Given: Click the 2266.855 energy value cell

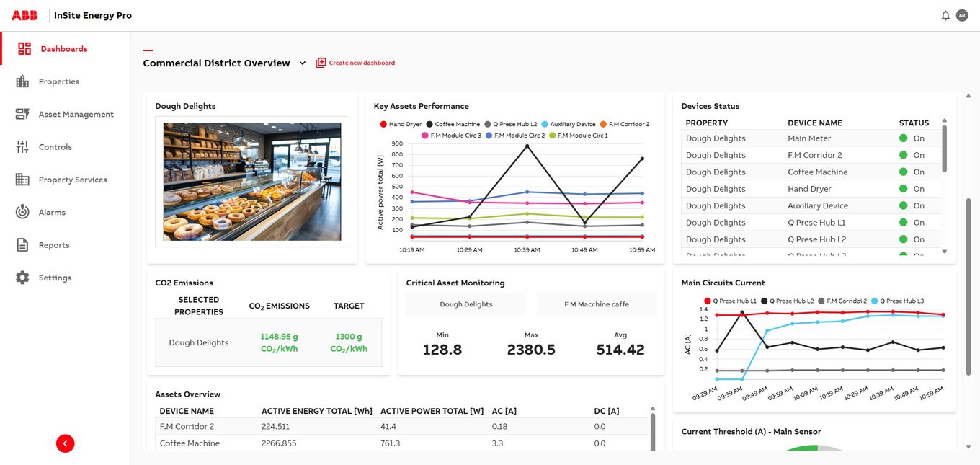Looking at the screenshot, I should 279,443.
